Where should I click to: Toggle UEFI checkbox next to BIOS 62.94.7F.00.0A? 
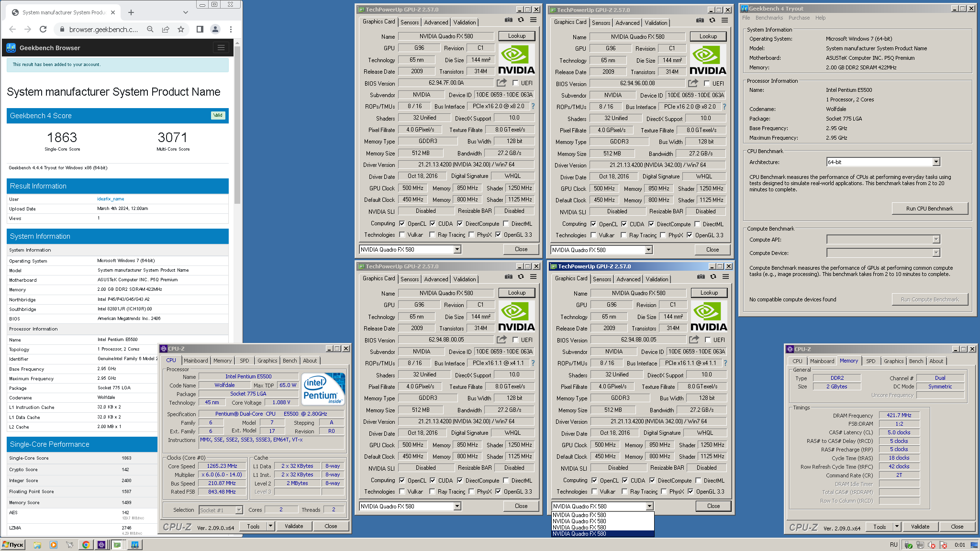[x=515, y=83]
